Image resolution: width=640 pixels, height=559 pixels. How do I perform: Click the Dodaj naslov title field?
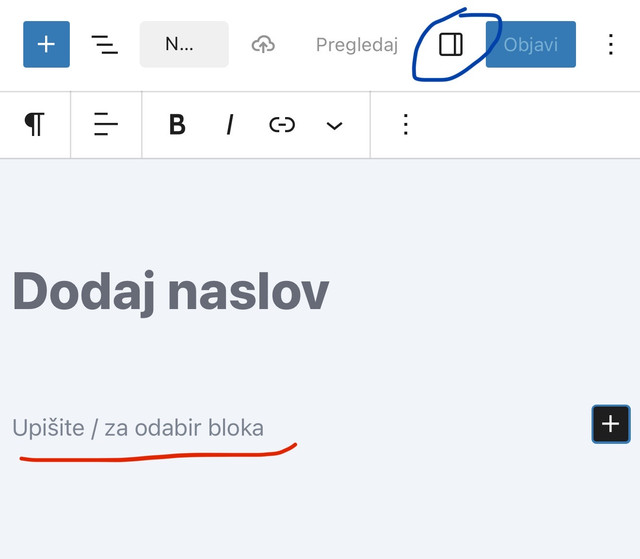pyautogui.click(x=171, y=291)
